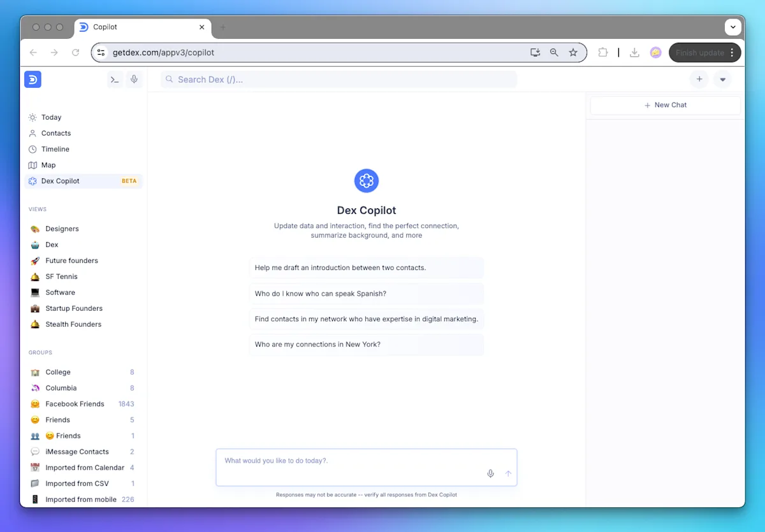The height and width of the screenshot is (532, 765).
Task: Close the Copilot browser tab
Action: [202, 27]
